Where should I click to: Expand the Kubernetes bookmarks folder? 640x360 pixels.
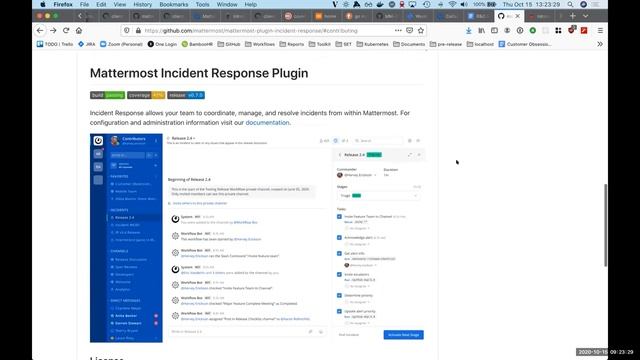tap(373, 44)
